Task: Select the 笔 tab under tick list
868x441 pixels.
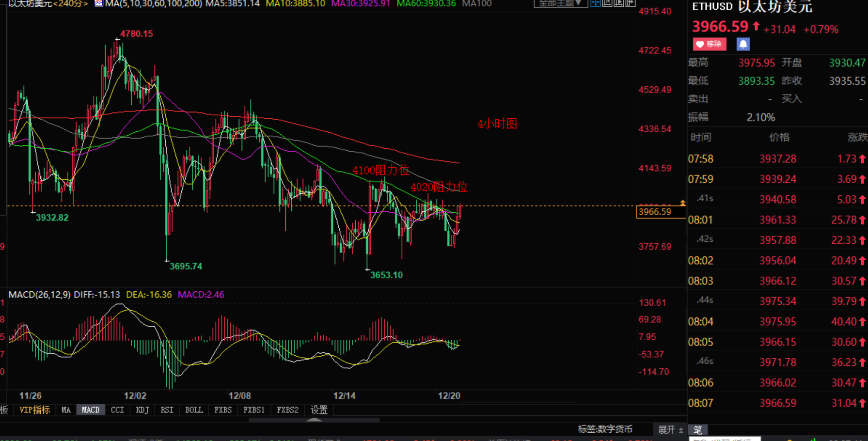Action: [697, 430]
